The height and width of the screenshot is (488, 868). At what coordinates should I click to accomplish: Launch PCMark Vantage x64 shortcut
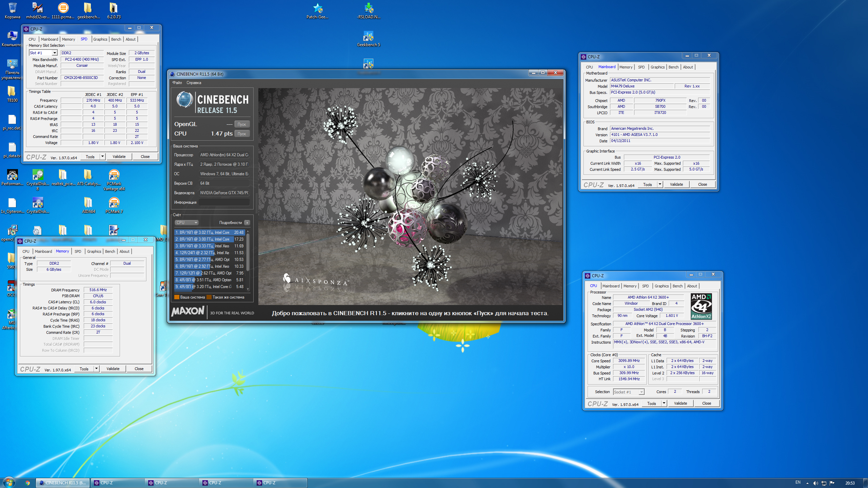(114, 180)
